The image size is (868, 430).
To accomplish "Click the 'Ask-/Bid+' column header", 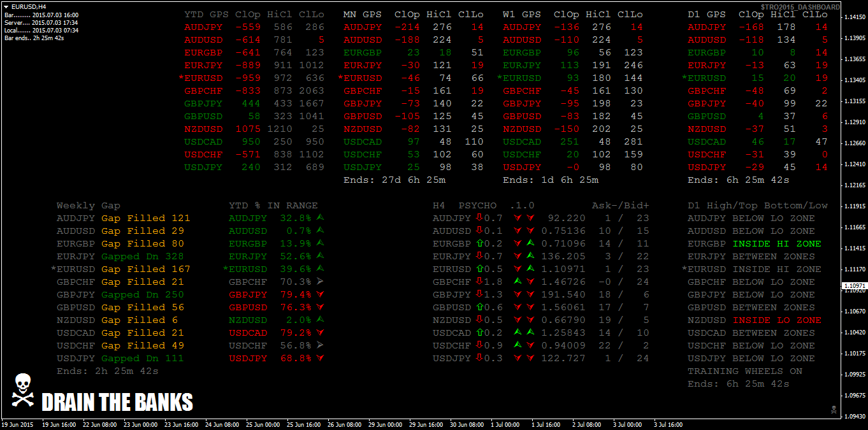I will (621, 205).
